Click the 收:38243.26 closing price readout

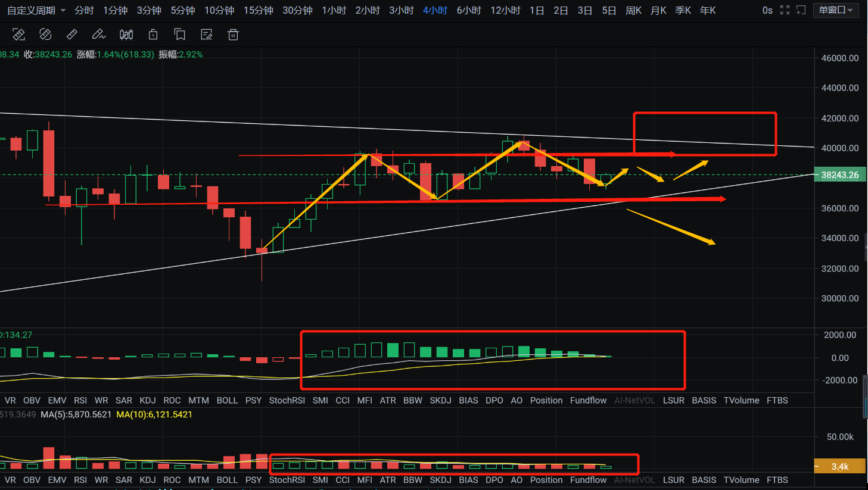pyautogui.click(x=48, y=54)
